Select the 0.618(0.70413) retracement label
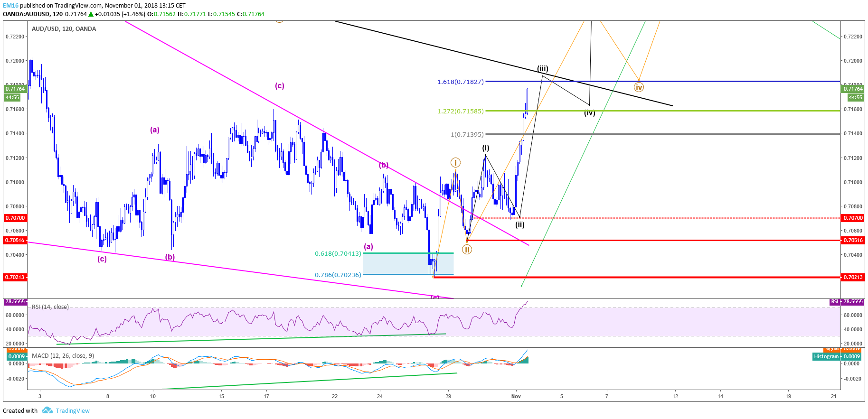The width and height of the screenshot is (868, 419). [338, 253]
